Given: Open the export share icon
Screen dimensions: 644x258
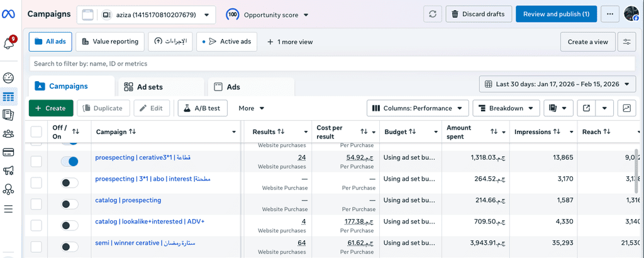Looking at the screenshot, I should pyautogui.click(x=586, y=108).
